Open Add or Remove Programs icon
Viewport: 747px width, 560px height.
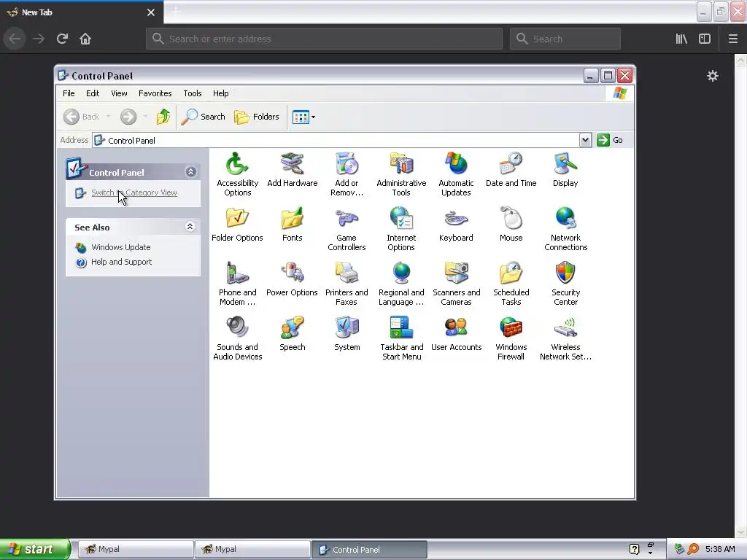pos(347,174)
